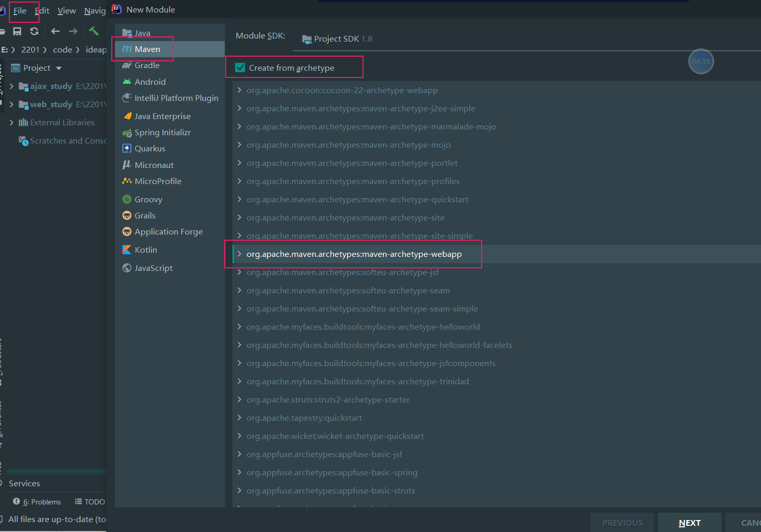Open the Navigate menu
Viewport: 761px width, 532px height.
[95, 10]
